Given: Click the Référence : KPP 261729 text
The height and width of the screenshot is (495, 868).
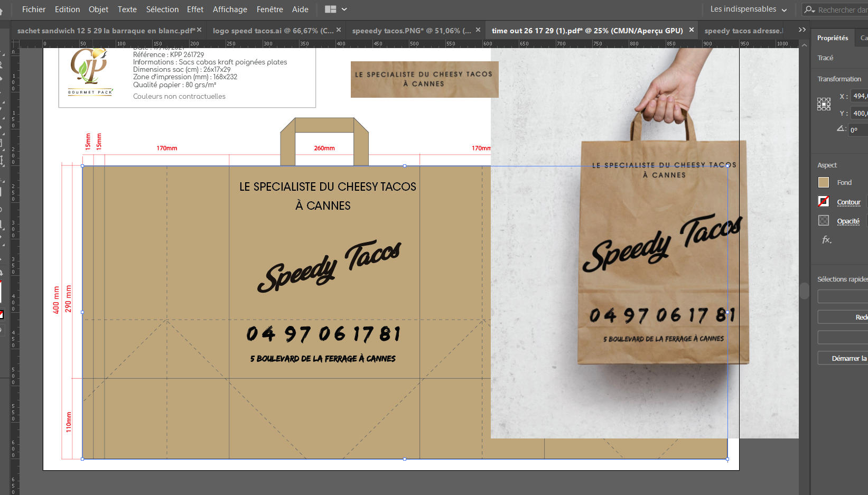Looking at the screenshot, I should [169, 54].
